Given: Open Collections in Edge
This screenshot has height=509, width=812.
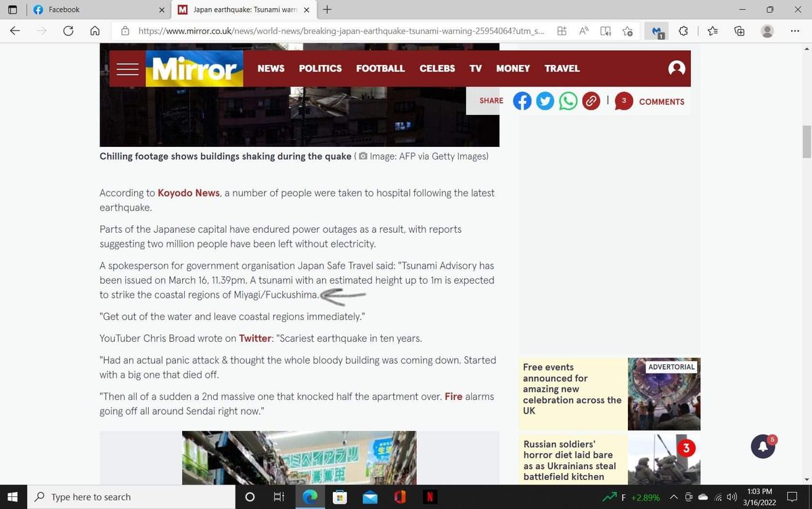Looking at the screenshot, I should (740, 30).
